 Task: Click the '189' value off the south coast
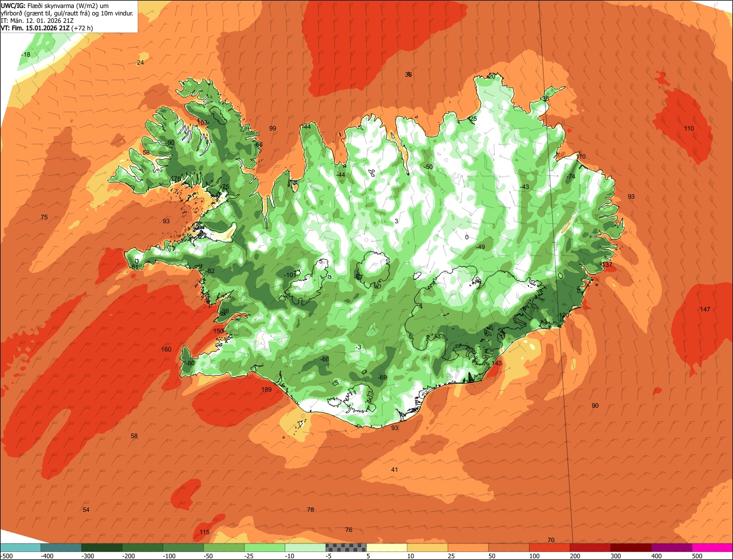[x=266, y=390]
